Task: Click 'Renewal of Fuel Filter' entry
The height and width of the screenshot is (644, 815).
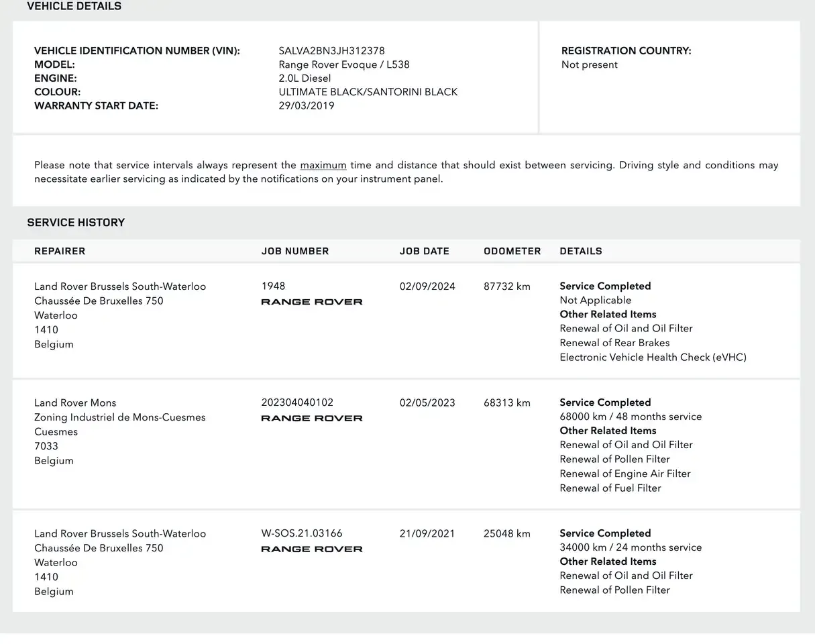Action: (610, 488)
